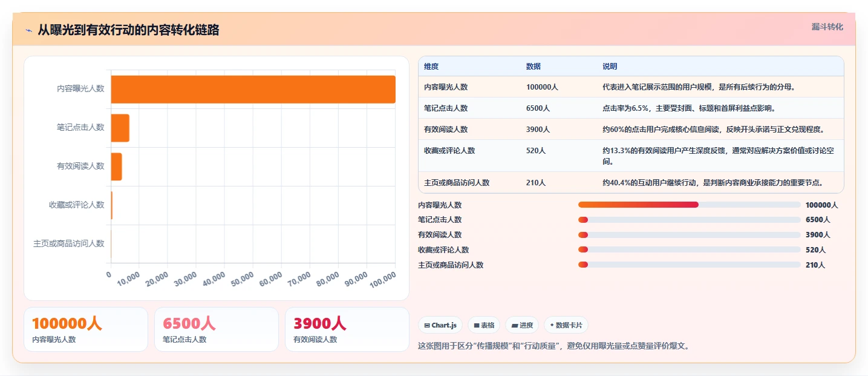868x376 pixels.
Task: Click the 100000人 data card
Action: (x=86, y=329)
